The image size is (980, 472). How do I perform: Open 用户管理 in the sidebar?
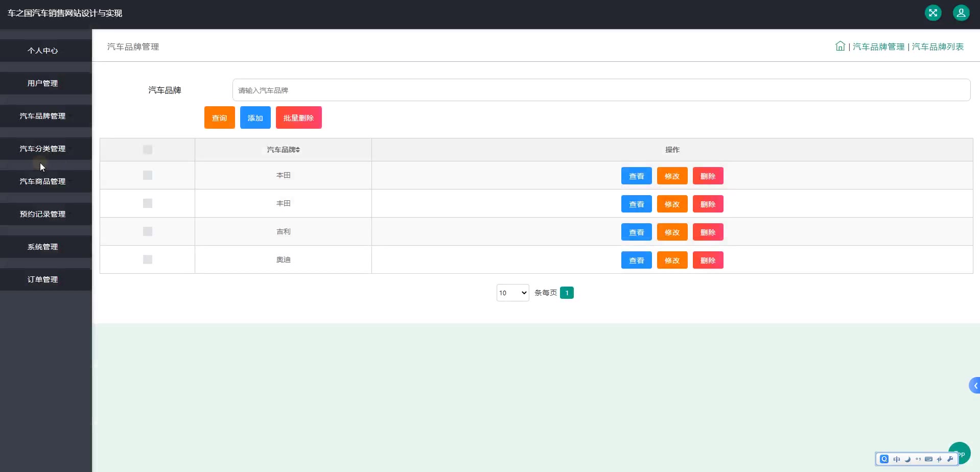[46, 83]
